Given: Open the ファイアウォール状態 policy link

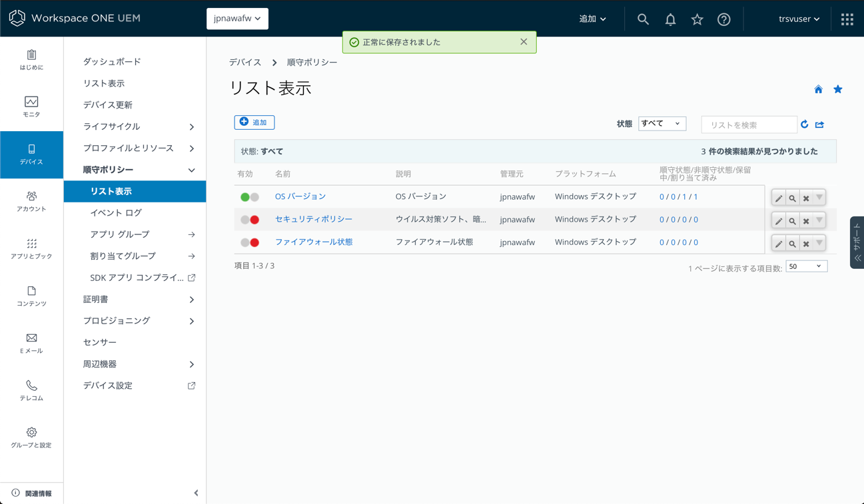Looking at the screenshot, I should [x=314, y=242].
